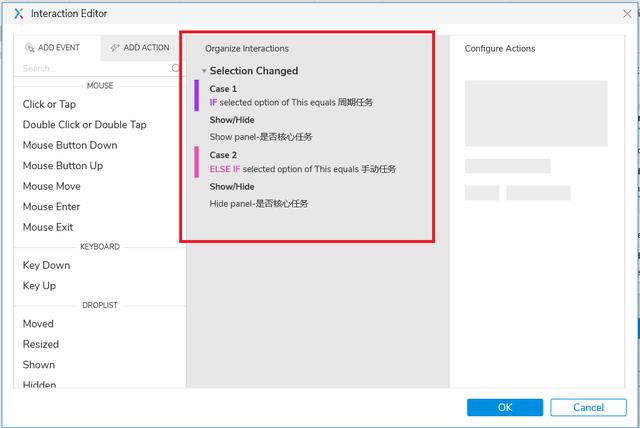Click the OK button

505,407
